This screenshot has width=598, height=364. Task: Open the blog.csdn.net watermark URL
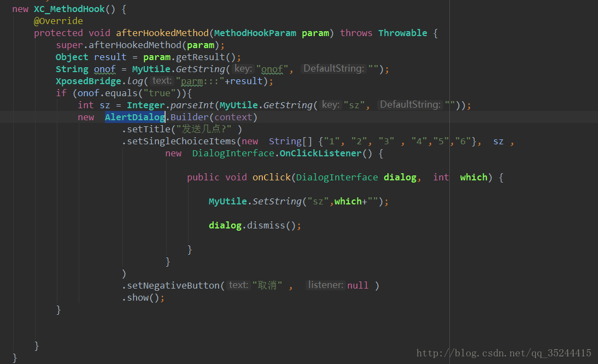[x=503, y=353]
